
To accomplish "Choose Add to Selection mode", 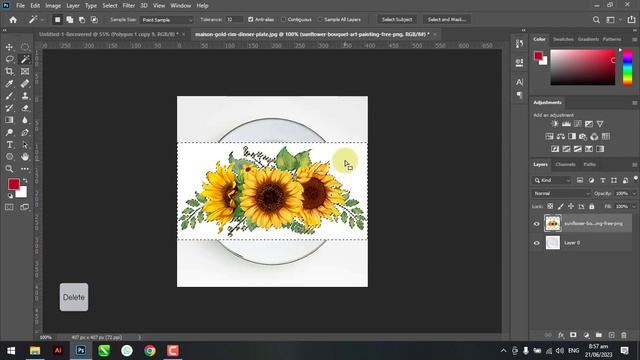I will click(x=70, y=20).
